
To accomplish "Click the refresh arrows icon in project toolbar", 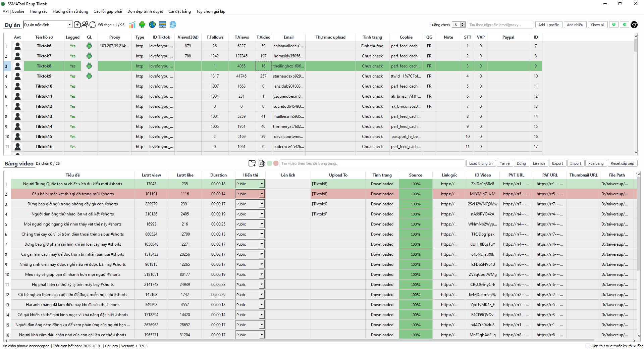I will (93, 24).
